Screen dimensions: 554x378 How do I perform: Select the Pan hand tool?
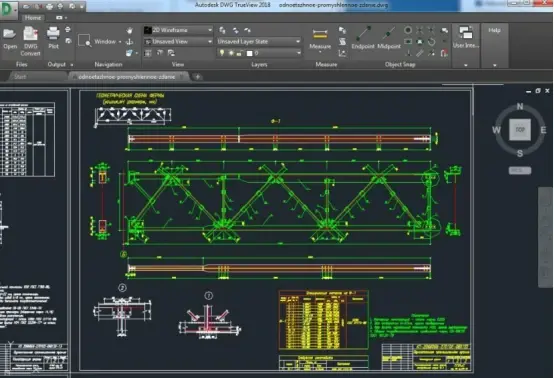coord(130,30)
